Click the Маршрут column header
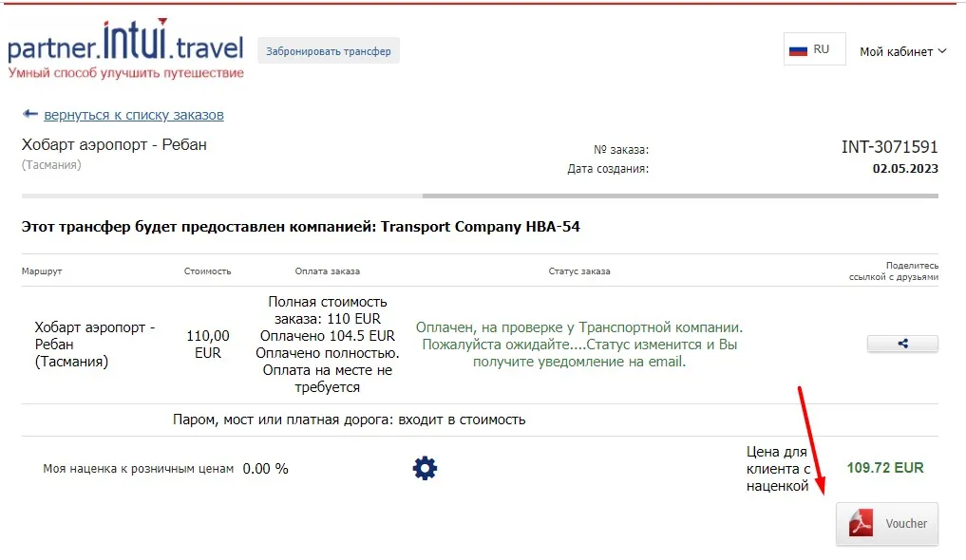 click(41, 271)
